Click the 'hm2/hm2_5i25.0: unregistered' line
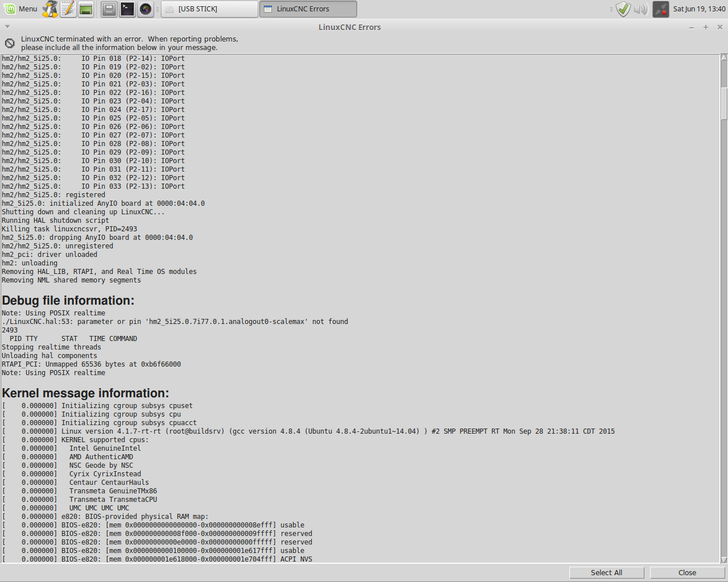 [x=57, y=246]
